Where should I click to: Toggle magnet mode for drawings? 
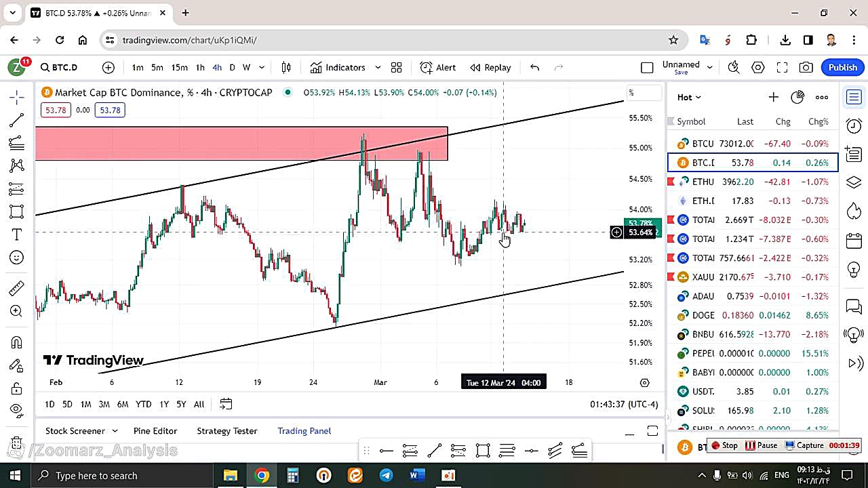coord(17,342)
